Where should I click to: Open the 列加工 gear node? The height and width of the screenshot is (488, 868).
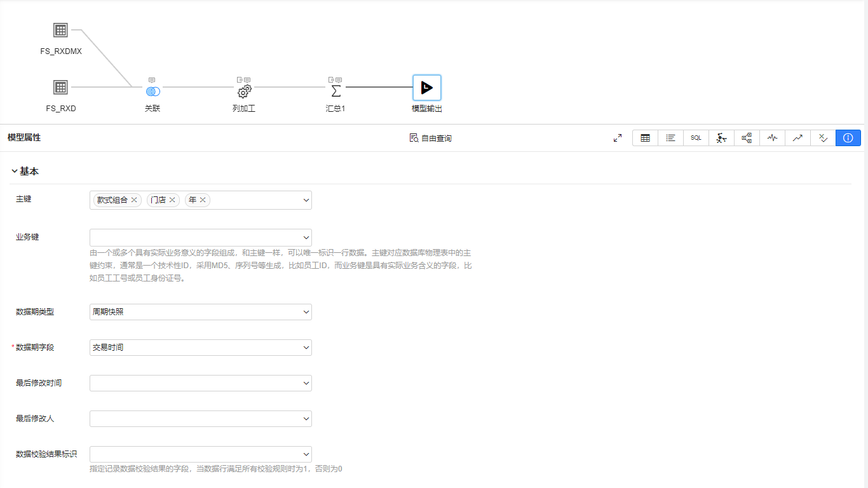click(245, 91)
